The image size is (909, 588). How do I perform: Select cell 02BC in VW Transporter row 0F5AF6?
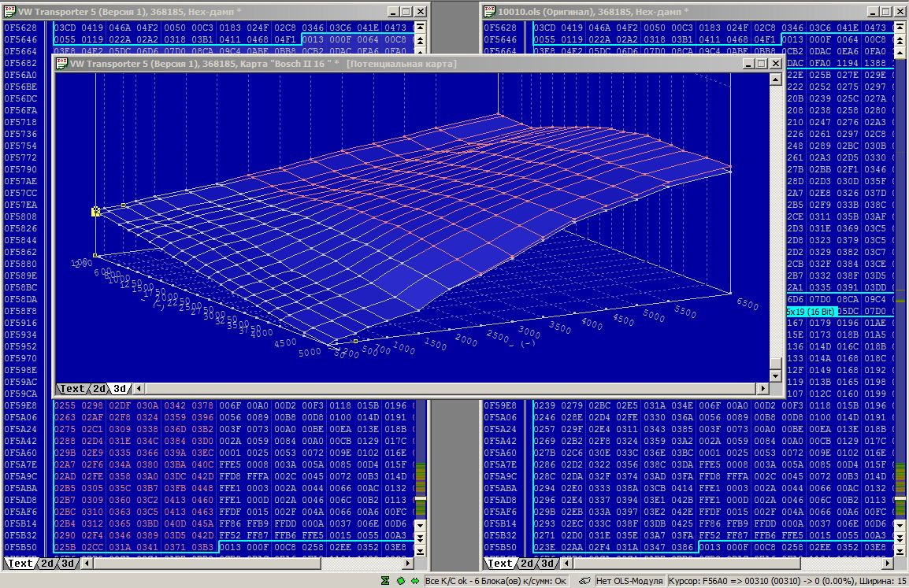click(65, 512)
